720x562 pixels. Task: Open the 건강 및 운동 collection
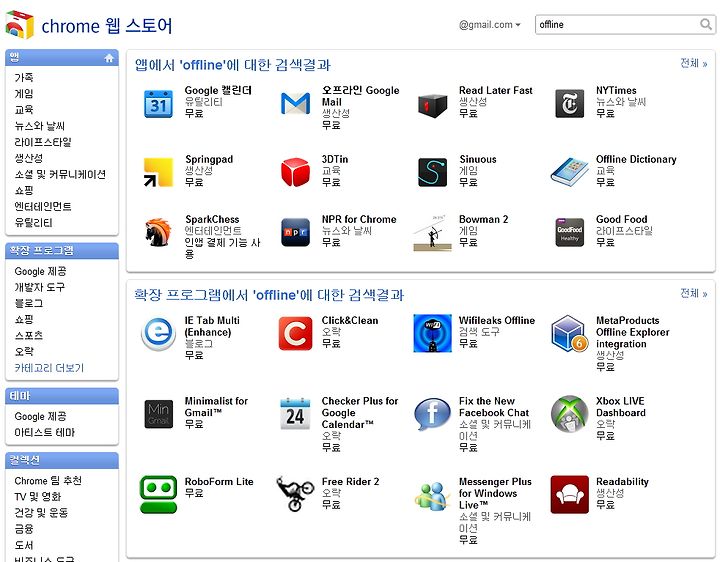click(41, 513)
